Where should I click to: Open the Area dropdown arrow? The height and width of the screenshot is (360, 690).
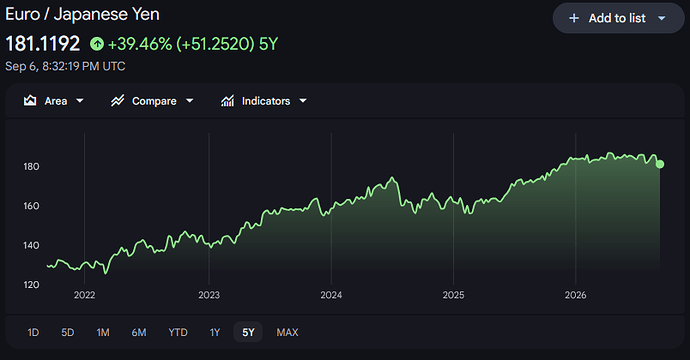coord(80,101)
